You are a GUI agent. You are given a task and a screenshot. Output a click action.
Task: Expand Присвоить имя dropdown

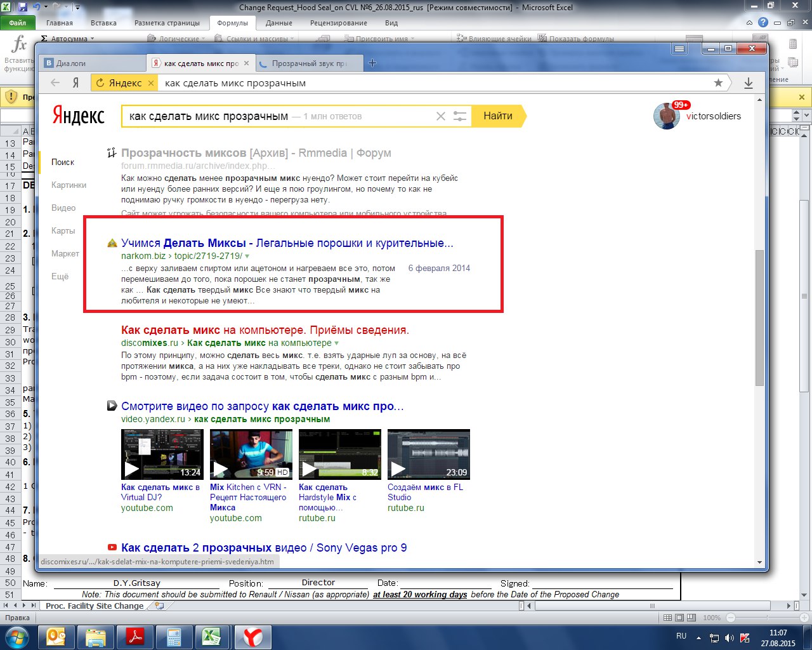point(412,39)
